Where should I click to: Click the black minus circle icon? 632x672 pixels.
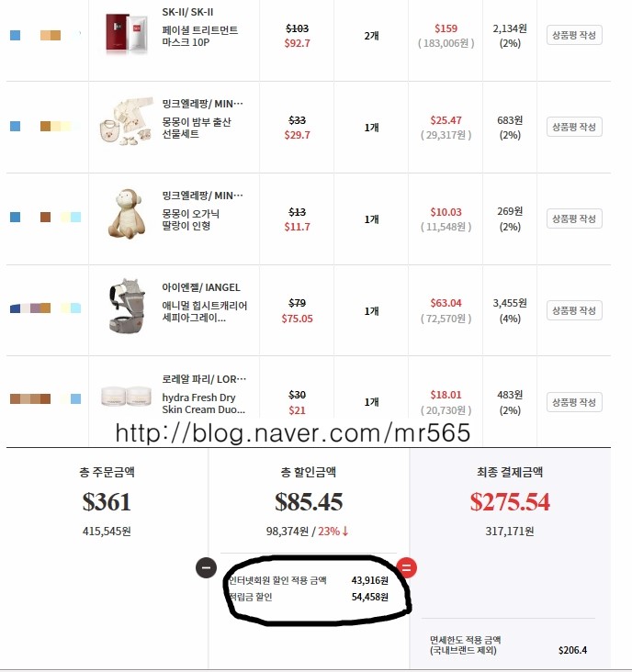click(x=207, y=568)
